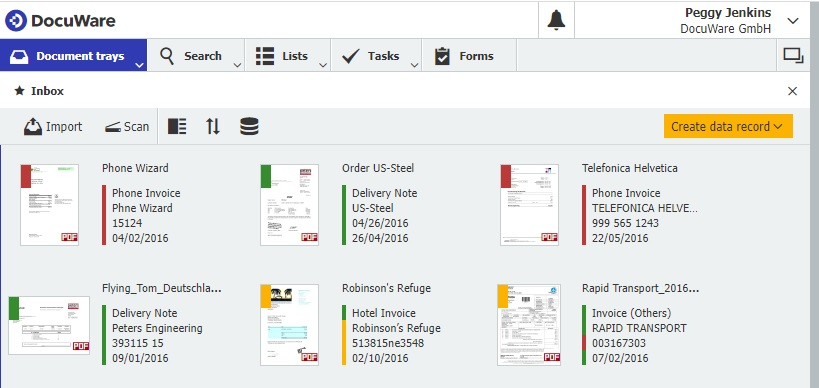Select Robinson's Refuge document thumbnail
Screen dimensions: 819x388
pyautogui.click(x=289, y=325)
